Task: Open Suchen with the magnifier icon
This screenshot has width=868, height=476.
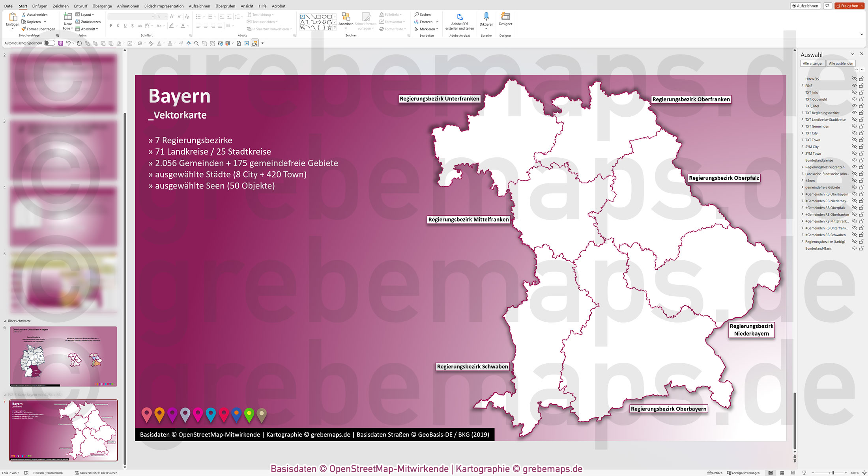Action: click(417, 14)
